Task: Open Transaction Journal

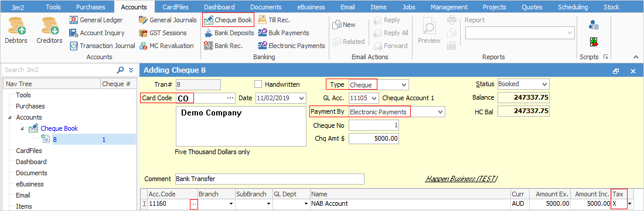Action: 103,46
